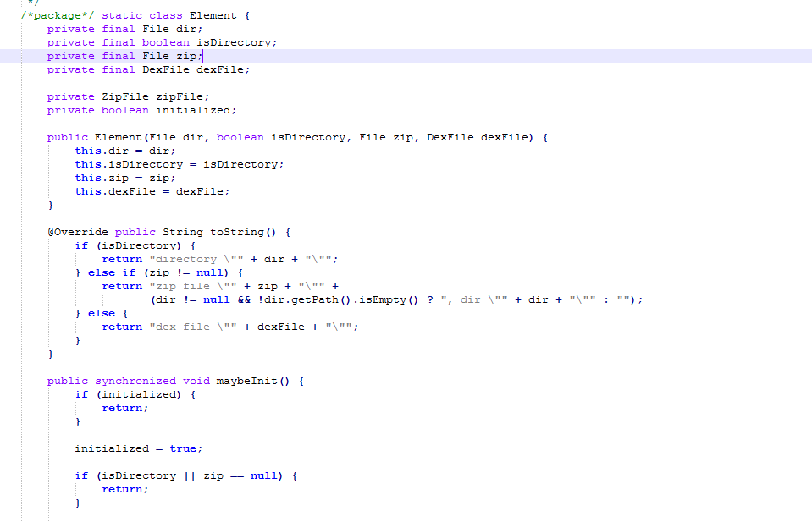Click 'private ZipFile zipFile;' declaration
The width and height of the screenshot is (812, 522).
point(129,96)
